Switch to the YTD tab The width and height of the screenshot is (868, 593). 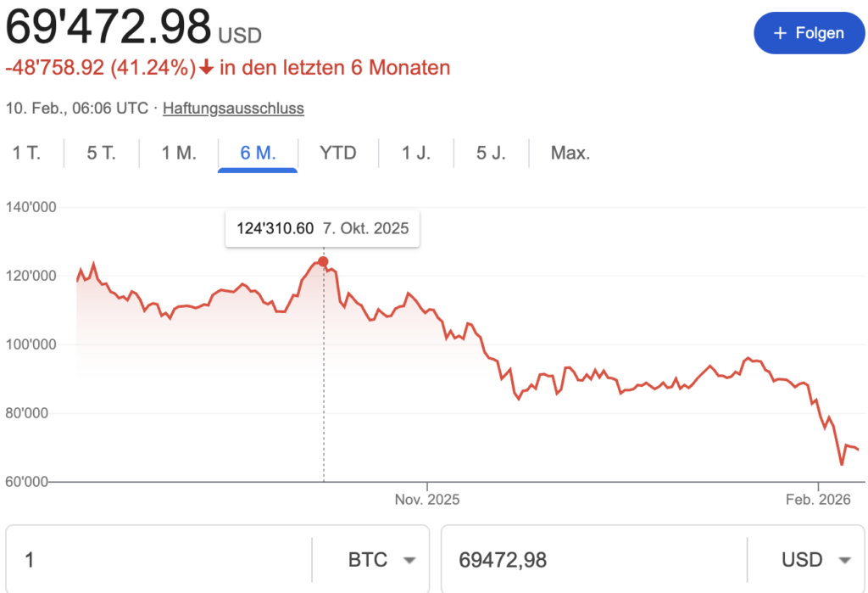click(x=338, y=153)
